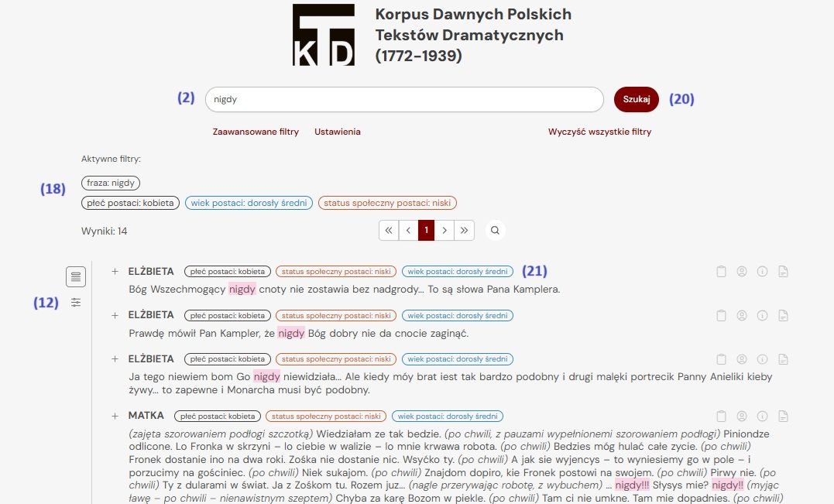Image resolution: width=834 pixels, height=504 pixels.
Task: Open the sliders display options icon
Action: [76, 303]
